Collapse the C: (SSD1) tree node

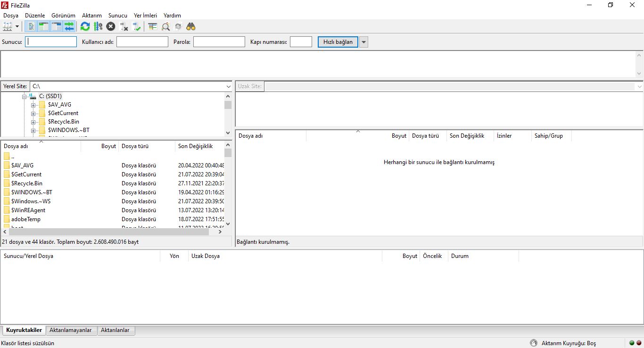(x=25, y=96)
